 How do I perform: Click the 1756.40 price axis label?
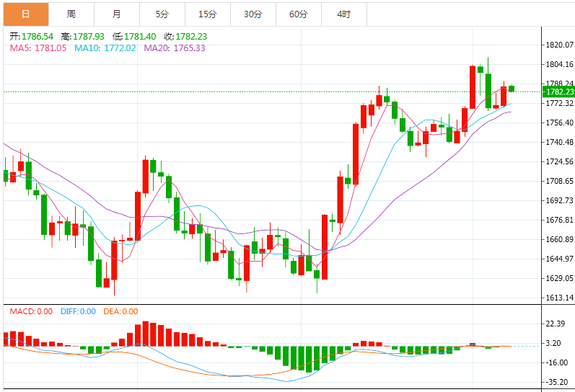tap(560, 122)
